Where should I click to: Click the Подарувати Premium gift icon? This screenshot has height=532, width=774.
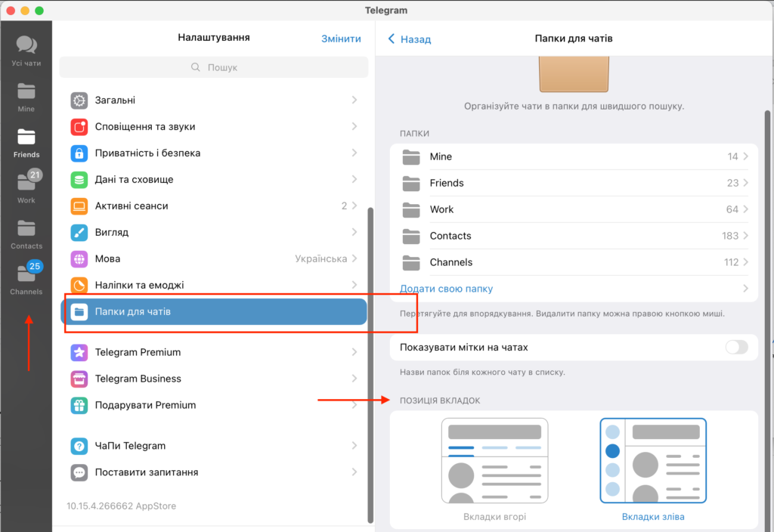click(x=79, y=405)
